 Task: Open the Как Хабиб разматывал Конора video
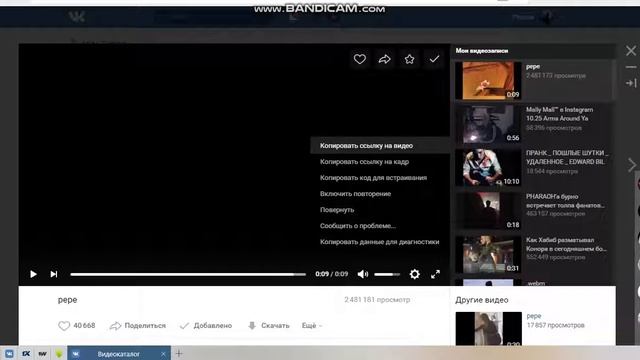pos(488,255)
